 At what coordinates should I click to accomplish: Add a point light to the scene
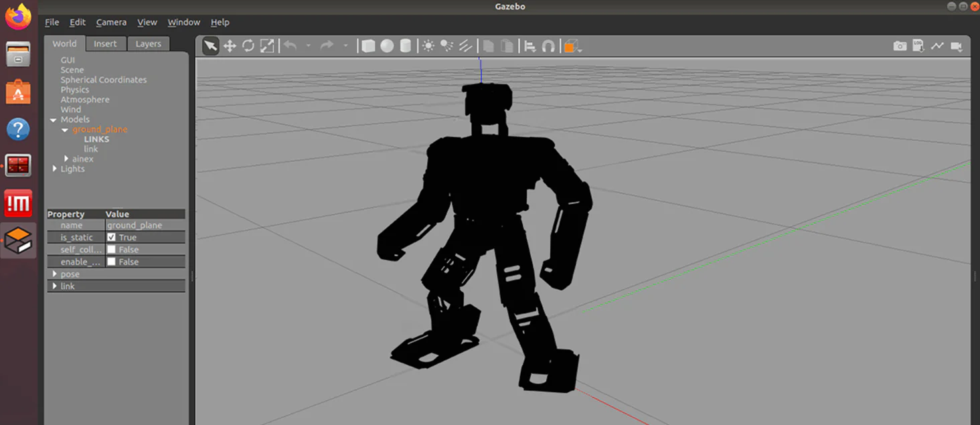[x=428, y=46]
